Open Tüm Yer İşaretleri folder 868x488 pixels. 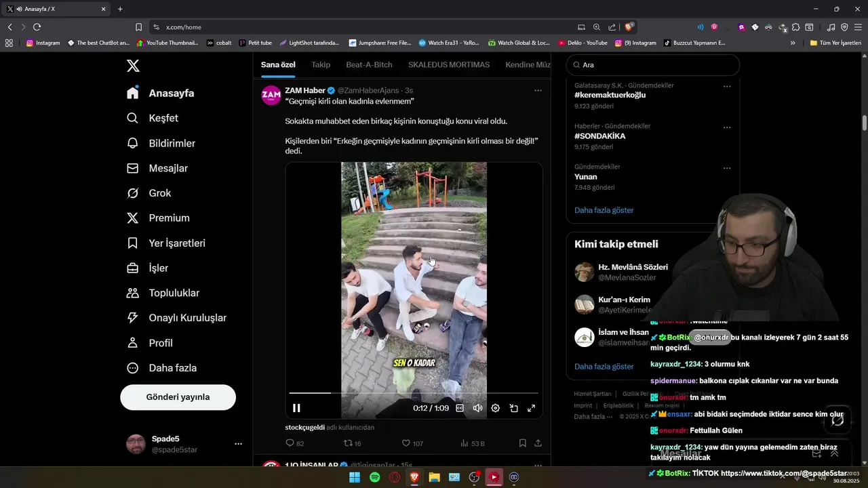pyautogui.click(x=835, y=43)
